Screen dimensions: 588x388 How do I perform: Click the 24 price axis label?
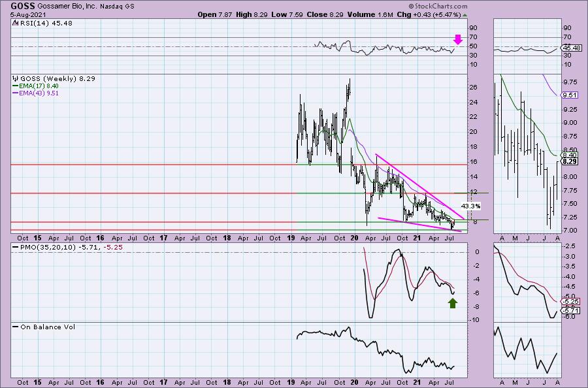point(474,102)
